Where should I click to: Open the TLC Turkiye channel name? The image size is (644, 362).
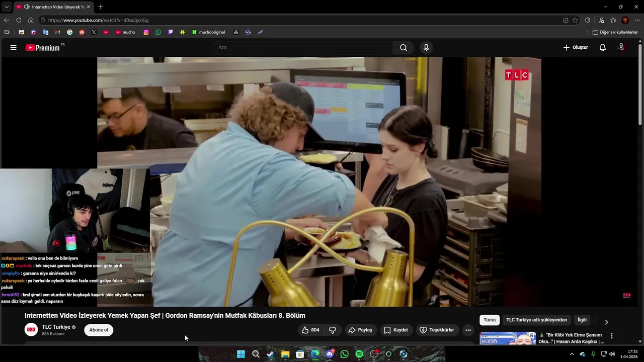(x=56, y=327)
